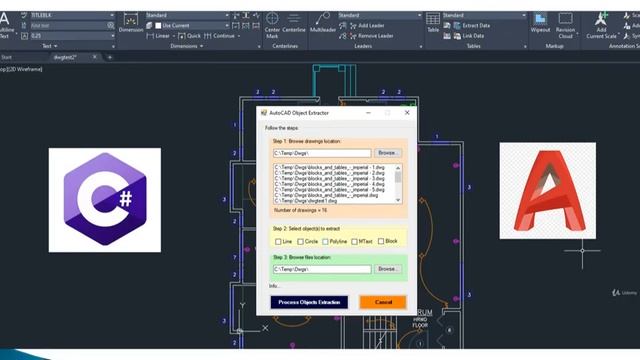
Task: Click the Step 3 files path field
Action: click(x=322, y=269)
